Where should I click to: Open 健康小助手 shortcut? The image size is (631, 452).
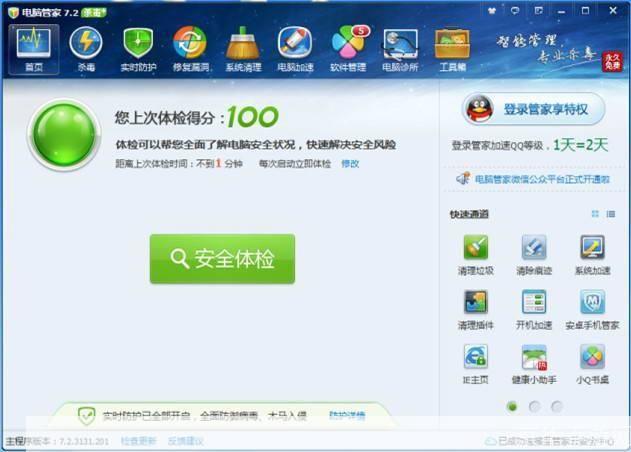pyautogui.click(x=534, y=364)
